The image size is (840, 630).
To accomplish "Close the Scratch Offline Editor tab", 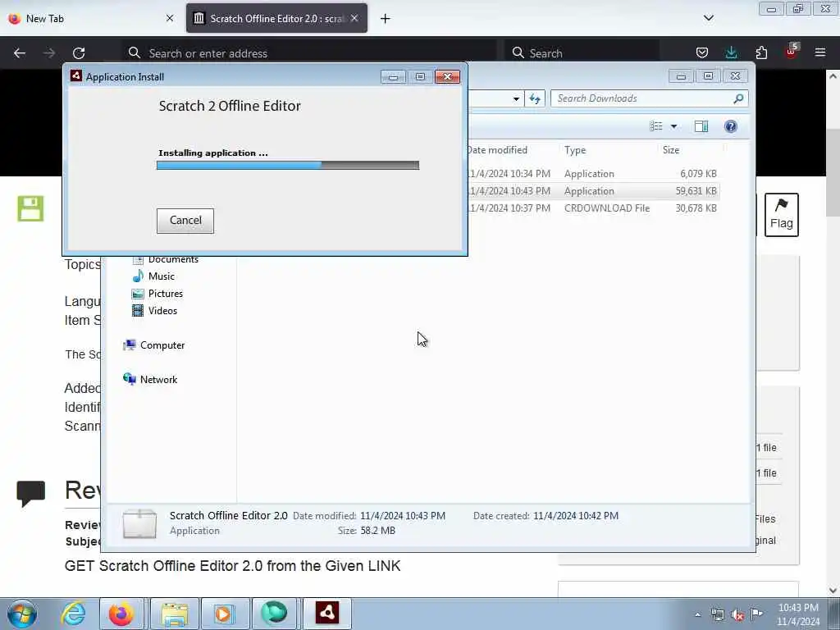I will tap(354, 18).
